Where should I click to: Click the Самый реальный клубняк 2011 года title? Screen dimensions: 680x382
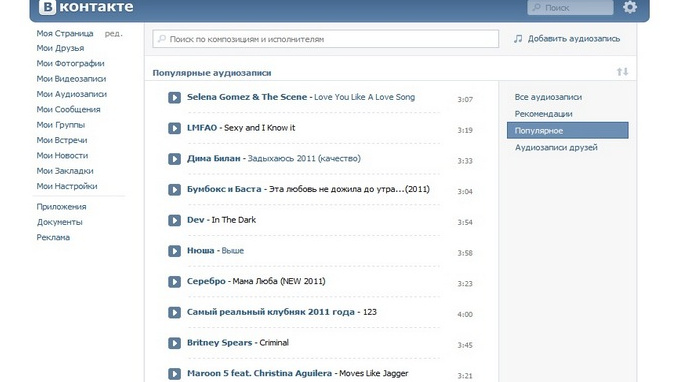(x=270, y=312)
